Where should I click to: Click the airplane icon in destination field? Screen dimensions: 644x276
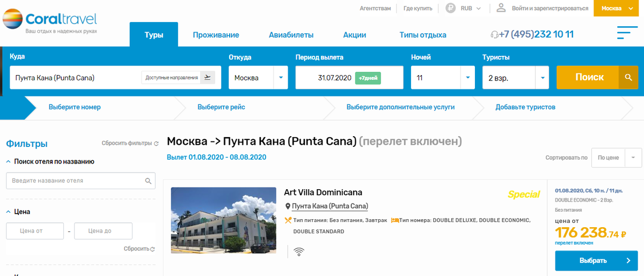pos(208,78)
